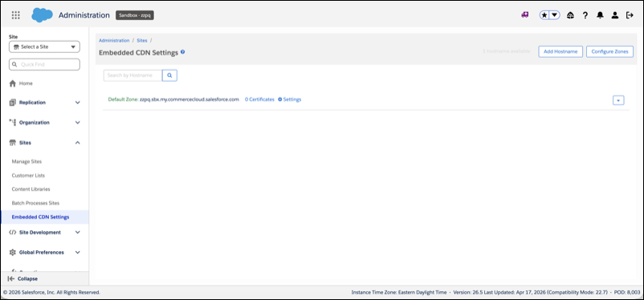644x300 pixels.
Task: Expand Replication section chevron
Action: [78, 103]
